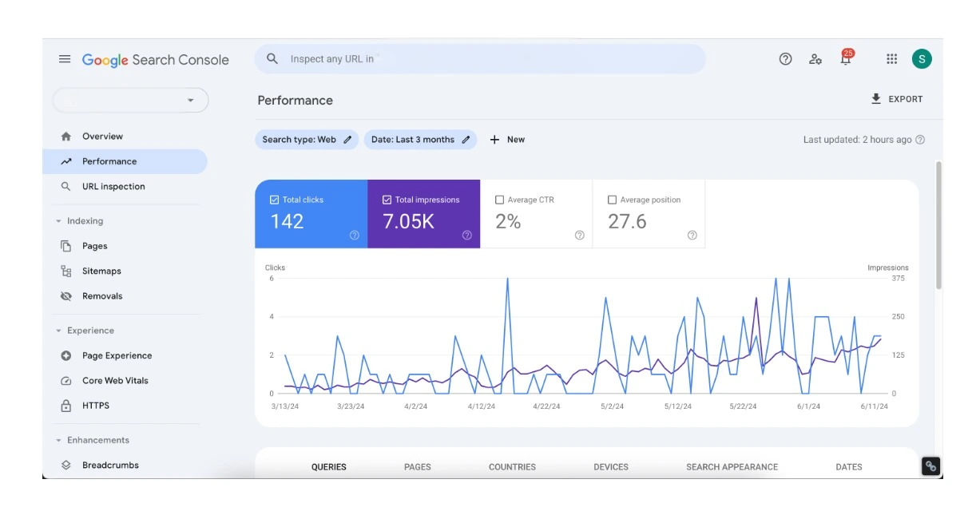Edit the Search type filter pencil
Screen dimensions: 980x519
(347, 140)
